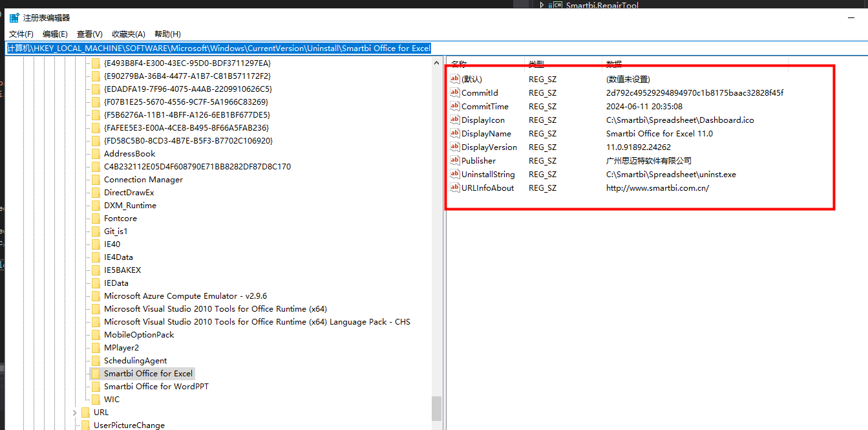Click folder icon of {F5B6276A-11B1-4BFF-A126-6EB1BF677DE5}
This screenshot has height=430, width=868.
click(x=96, y=115)
